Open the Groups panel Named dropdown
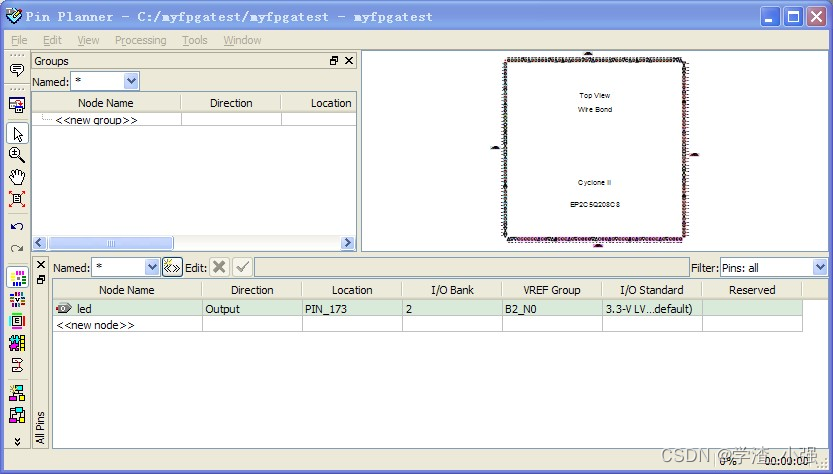833x474 pixels. tap(131, 81)
